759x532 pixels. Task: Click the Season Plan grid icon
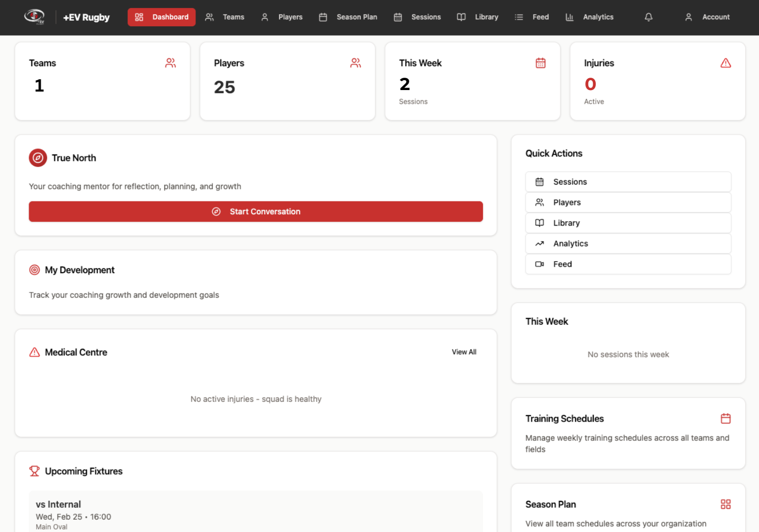(x=725, y=504)
